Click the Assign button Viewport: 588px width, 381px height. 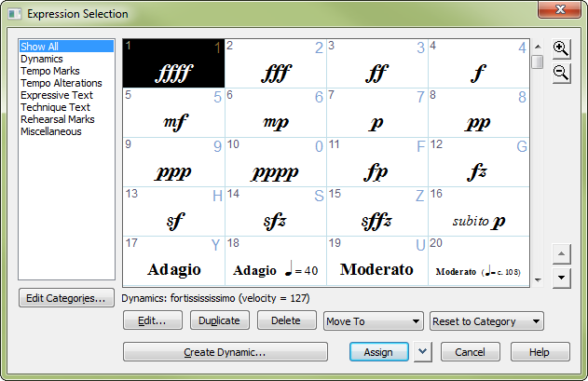coord(379,352)
